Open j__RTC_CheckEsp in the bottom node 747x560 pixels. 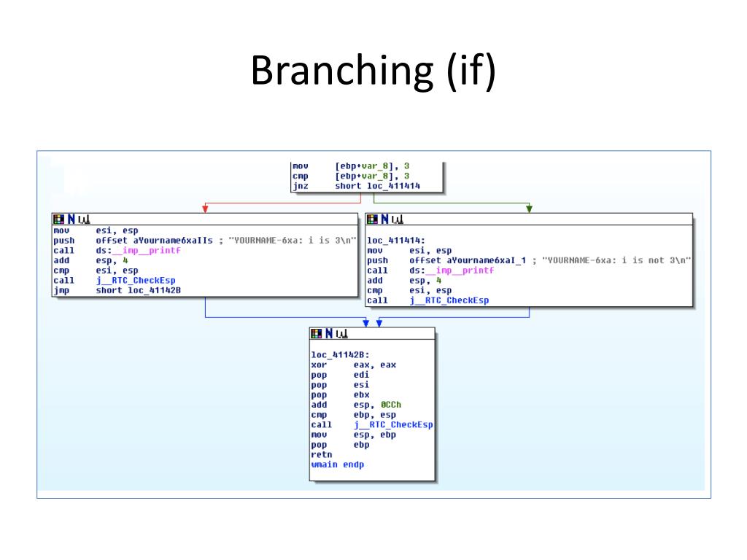393,424
